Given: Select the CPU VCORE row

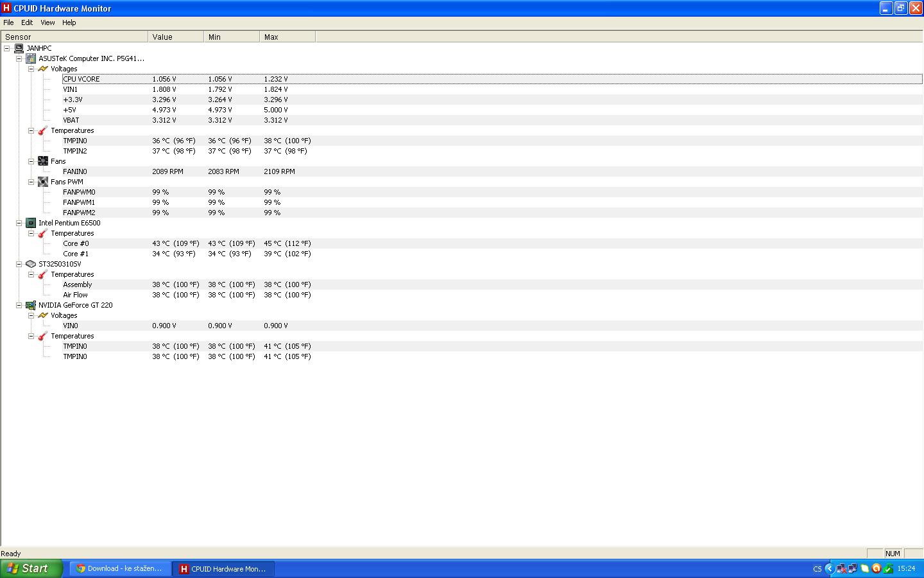Looking at the screenshot, I should coord(492,79).
